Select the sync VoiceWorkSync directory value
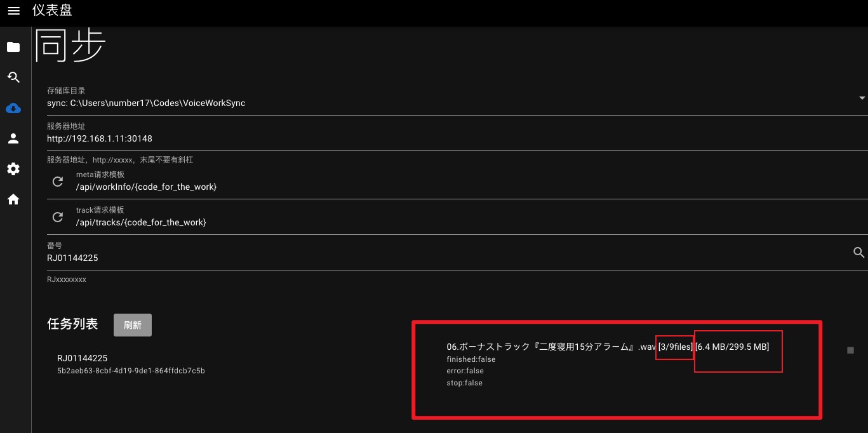868x433 pixels. (146, 103)
